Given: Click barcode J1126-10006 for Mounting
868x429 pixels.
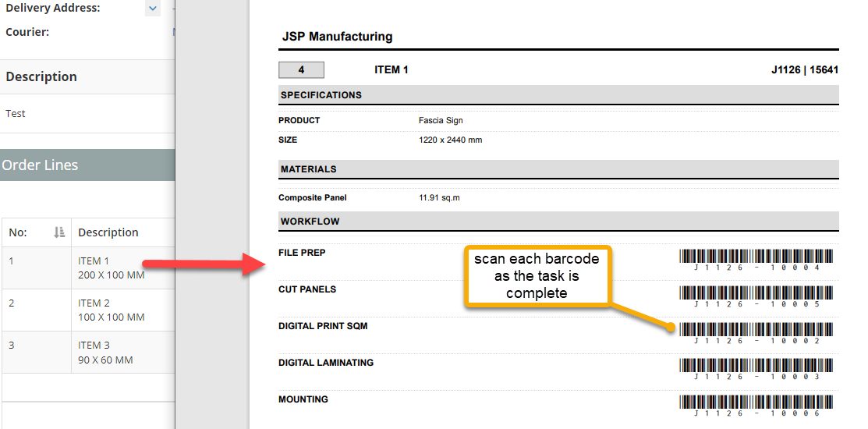Looking at the screenshot, I should 756,406.
